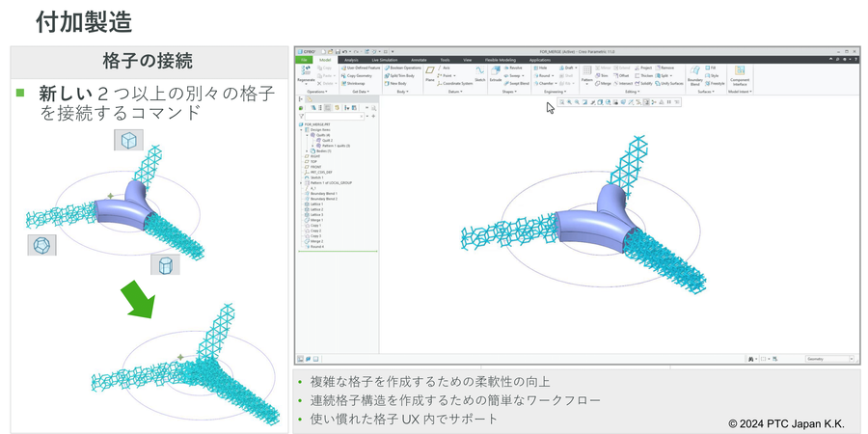Expand the Operations group dropdown
The image size is (868, 434).
pyautogui.click(x=319, y=92)
